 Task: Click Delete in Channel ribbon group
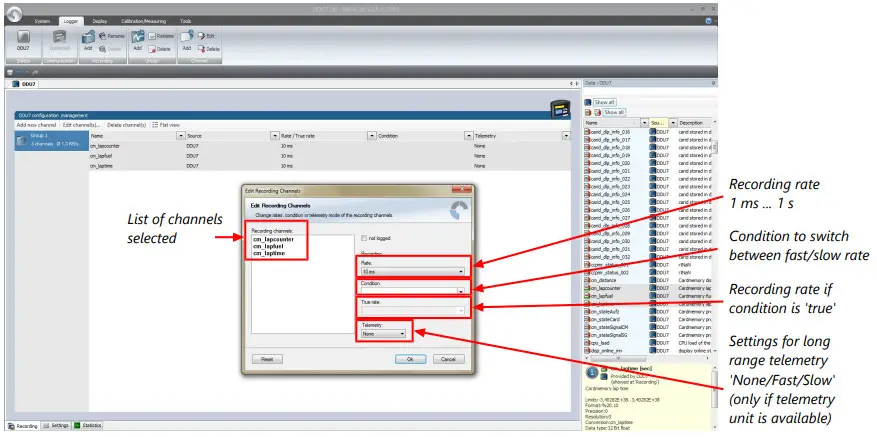(x=209, y=49)
